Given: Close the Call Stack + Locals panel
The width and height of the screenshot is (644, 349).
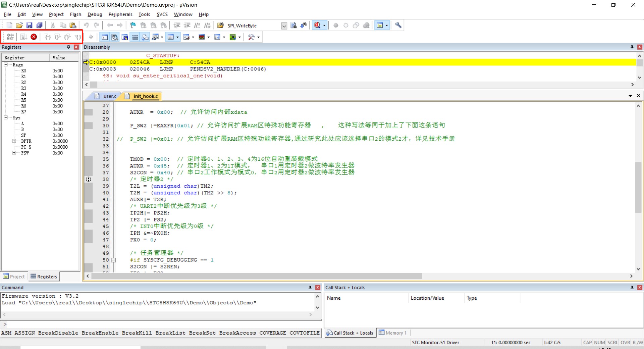Looking at the screenshot, I should point(640,287).
